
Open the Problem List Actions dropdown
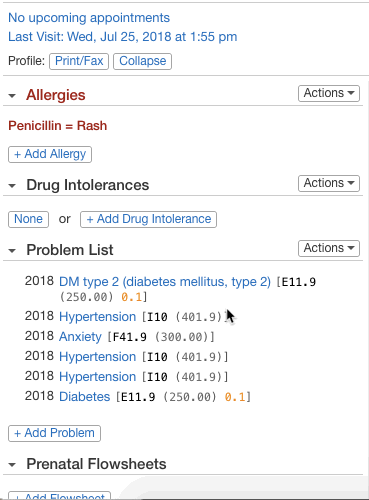click(x=329, y=248)
